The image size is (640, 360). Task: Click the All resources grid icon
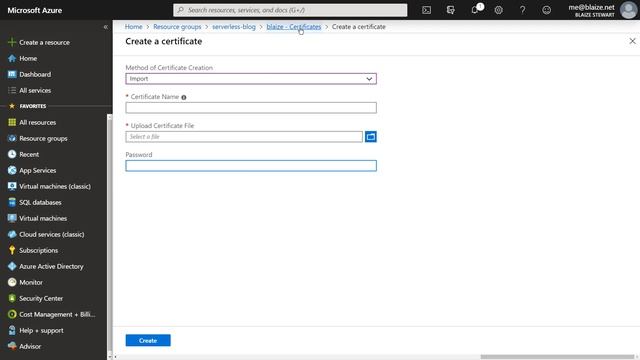point(12,122)
